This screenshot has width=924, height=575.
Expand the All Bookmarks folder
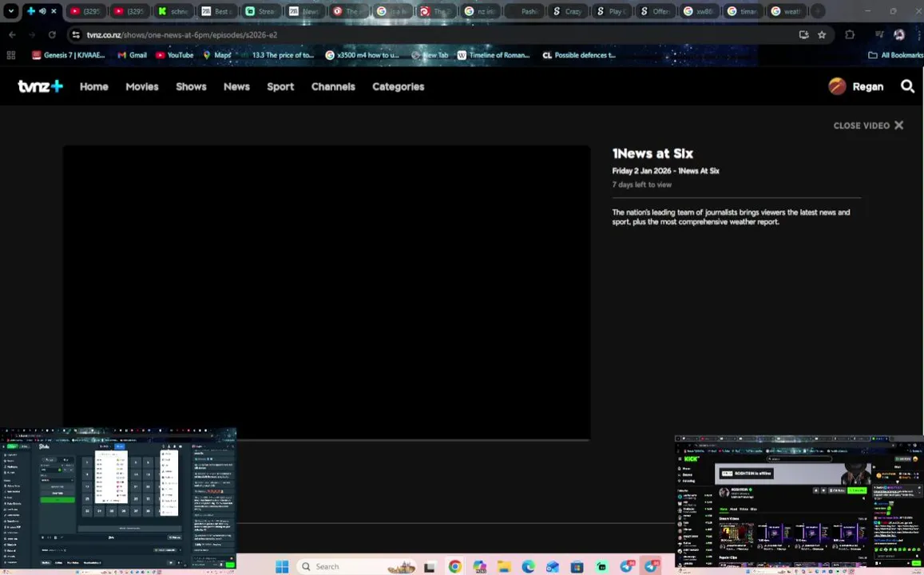point(895,55)
